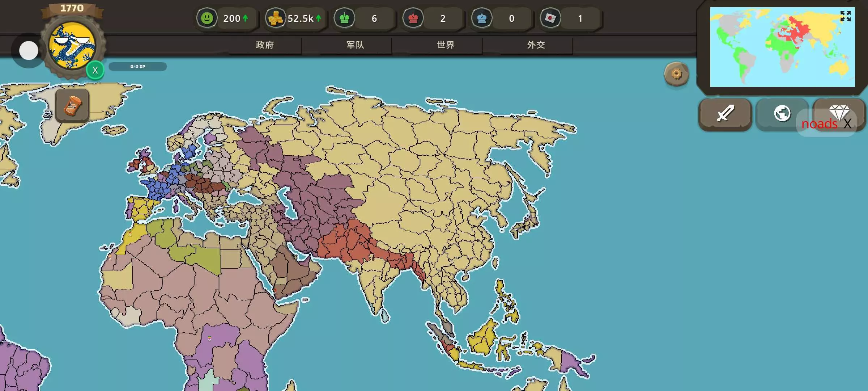Open the sword attack mode button
The width and height of the screenshot is (868, 391).
pos(725,114)
